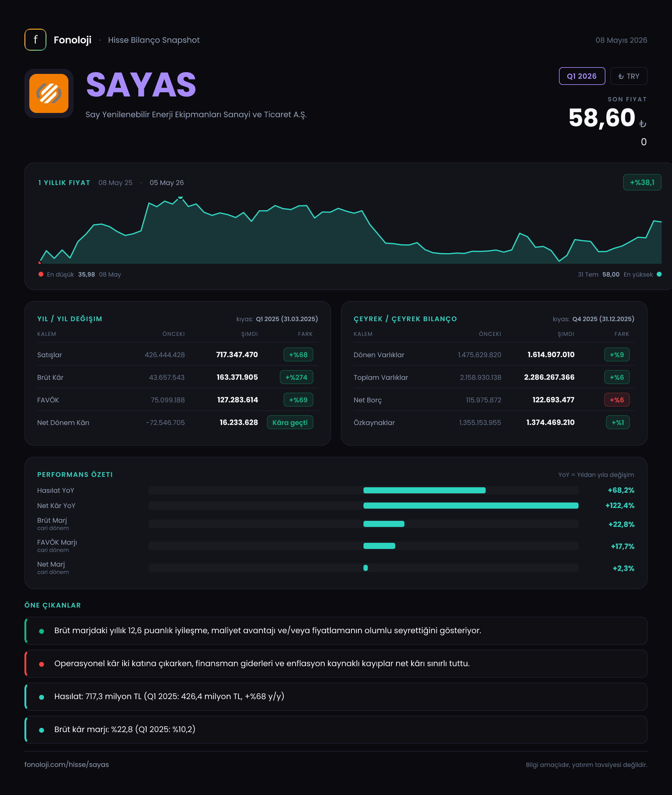Click the teal highest-price dot in legend
Viewport: 672px width, 795px height.
click(x=659, y=274)
